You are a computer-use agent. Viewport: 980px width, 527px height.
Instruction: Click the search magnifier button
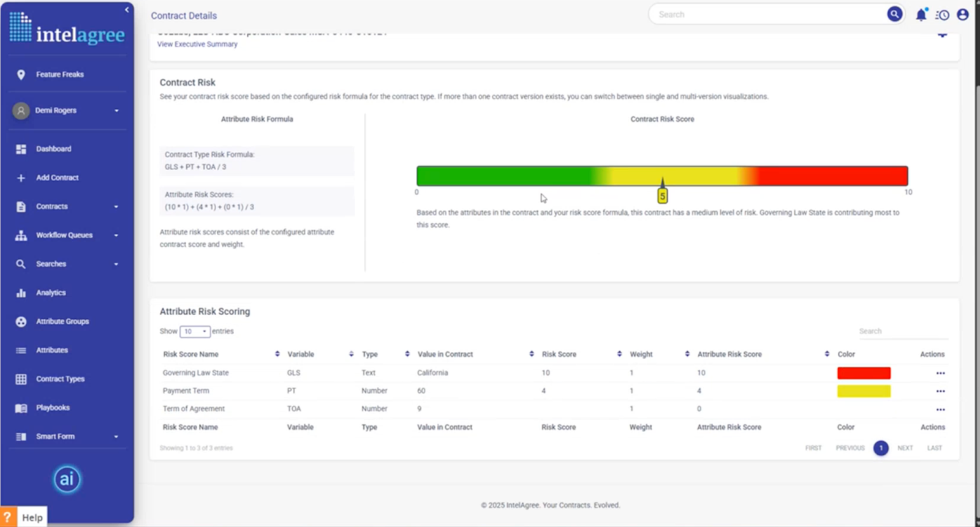tap(894, 14)
